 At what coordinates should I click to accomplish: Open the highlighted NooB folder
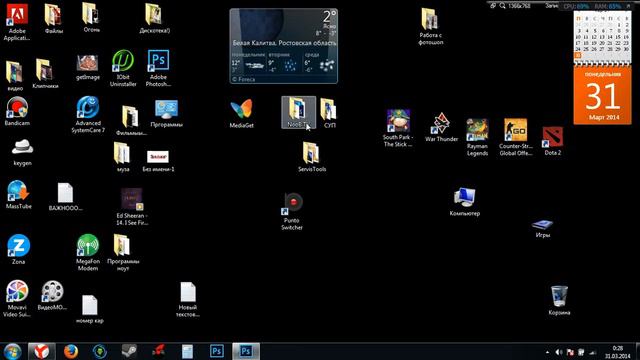pyautogui.click(x=298, y=112)
